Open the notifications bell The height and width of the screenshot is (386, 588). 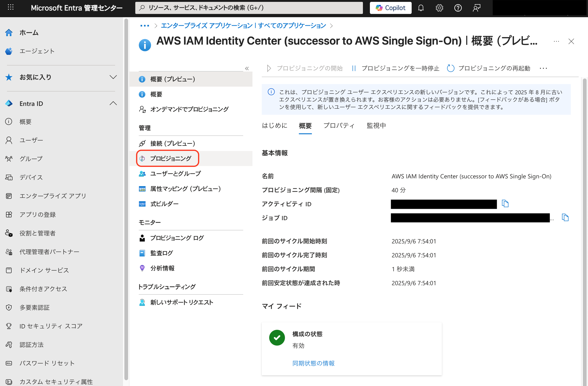tap(421, 8)
